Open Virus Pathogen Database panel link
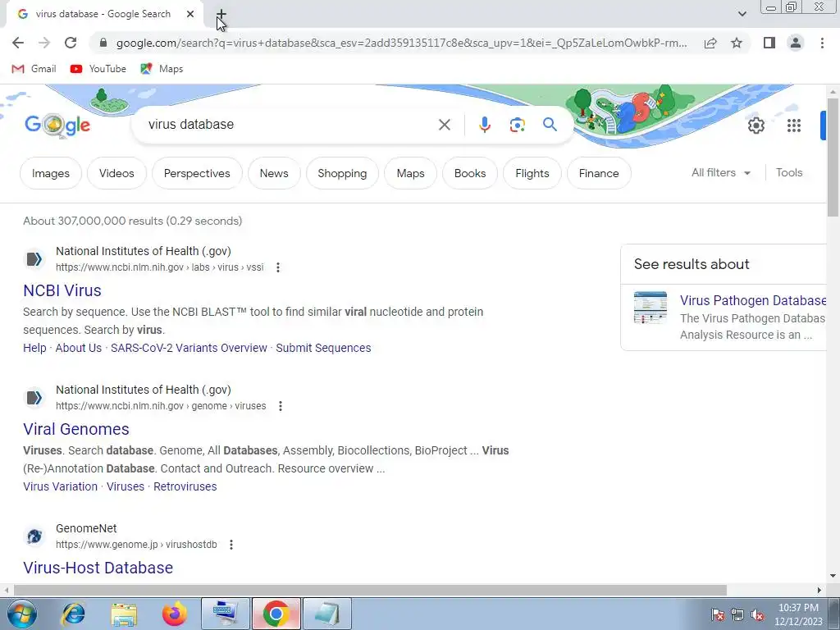Viewport: 840px width, 630px height. pyautogui.click(x=753, y=300)
